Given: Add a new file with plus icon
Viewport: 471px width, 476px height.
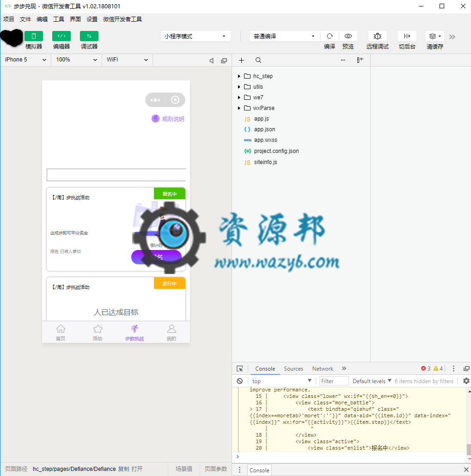Looking at the screenshot, I should point(241,60).
